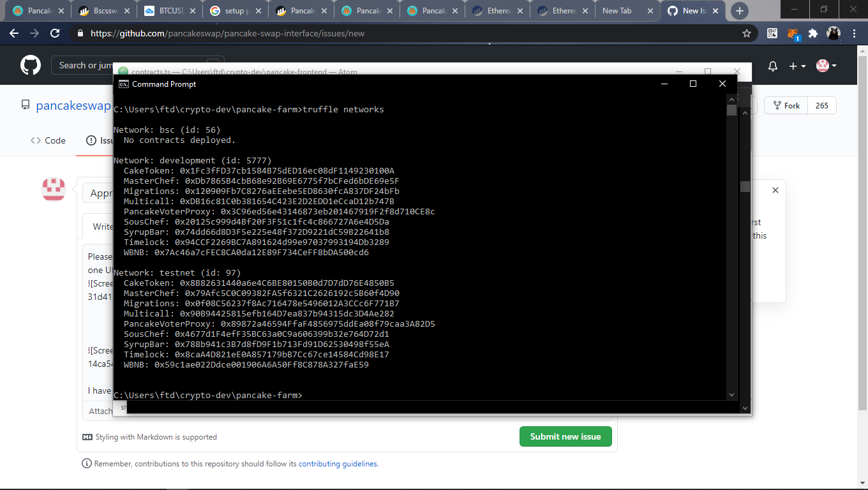Viewport: 868px width, 490px height.
Task: Click the SyrupBar address 0x74dd66d8D3F...
Action: click(282, 232)
